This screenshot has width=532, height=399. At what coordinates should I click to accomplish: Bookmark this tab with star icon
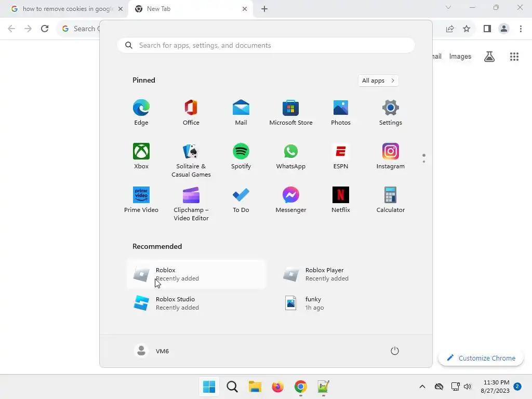coord(467,29)
